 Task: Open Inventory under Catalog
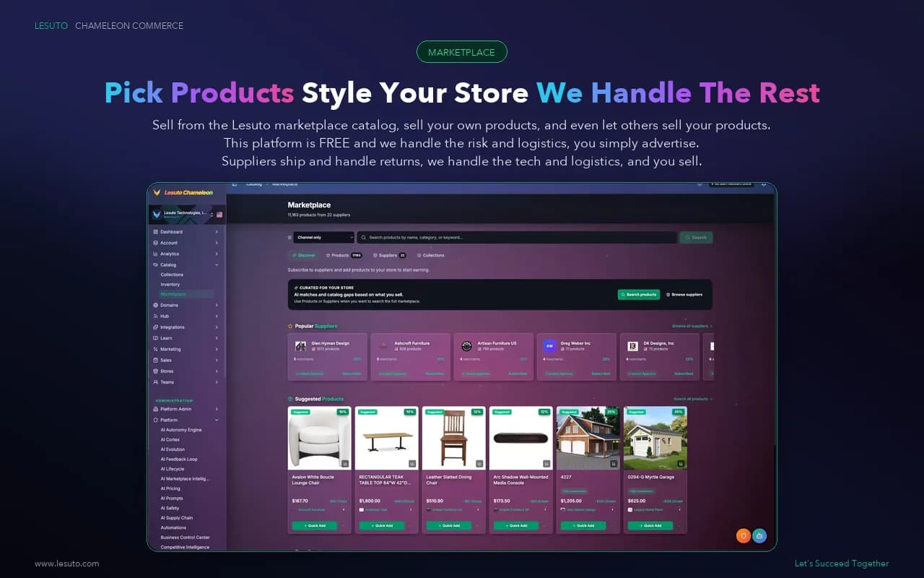coord(170,285)
